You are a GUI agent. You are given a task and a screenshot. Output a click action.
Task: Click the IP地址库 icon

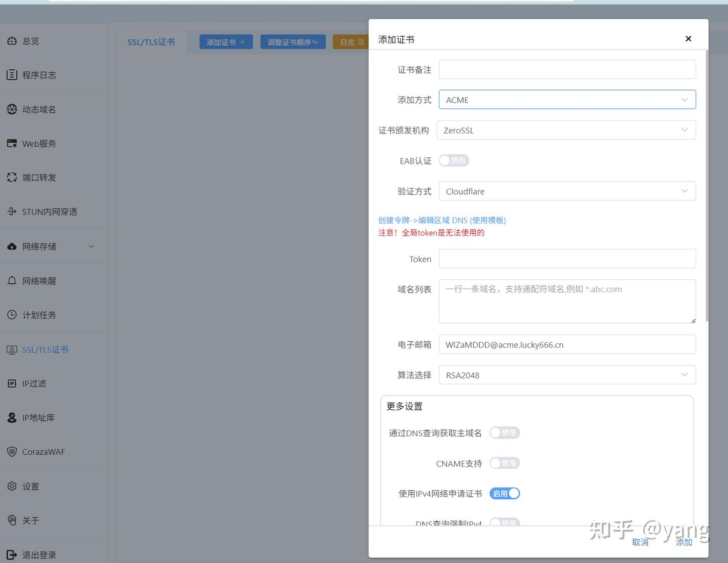click(12, 418)
